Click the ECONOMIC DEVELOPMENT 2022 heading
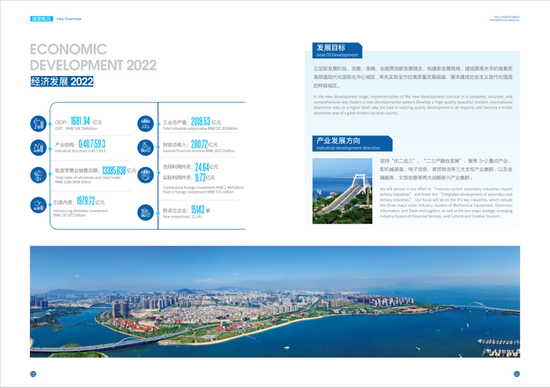Image resolution: width=550 pixels, height=388 pixels. 93,57
